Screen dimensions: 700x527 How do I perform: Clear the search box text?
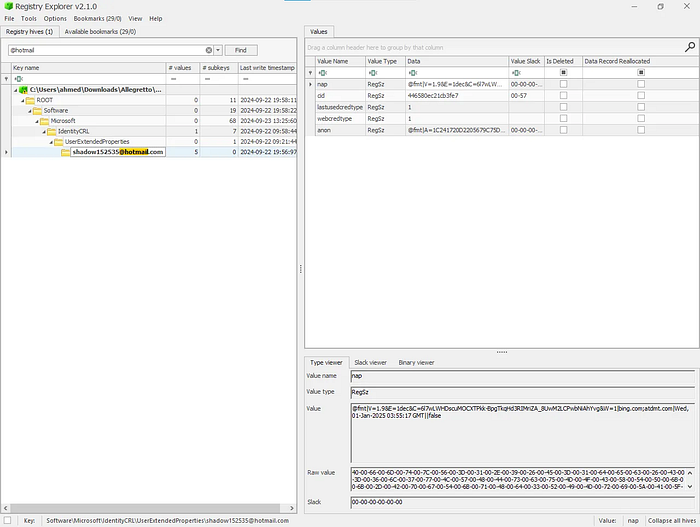(208, 50)
